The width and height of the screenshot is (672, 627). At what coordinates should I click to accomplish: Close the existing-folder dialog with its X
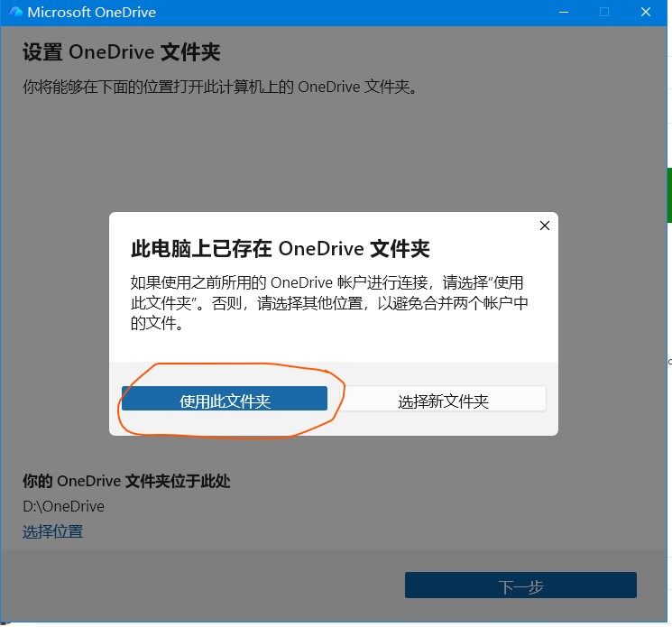click(544, 226)
